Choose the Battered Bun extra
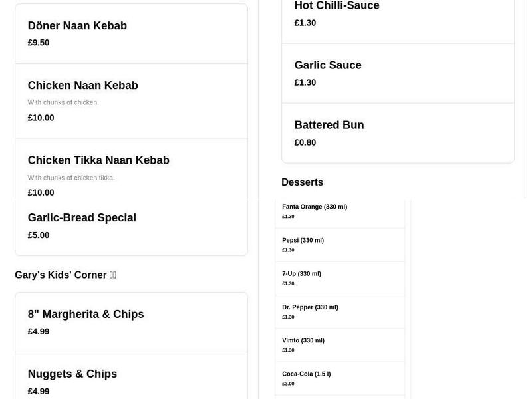 (329, 125)
